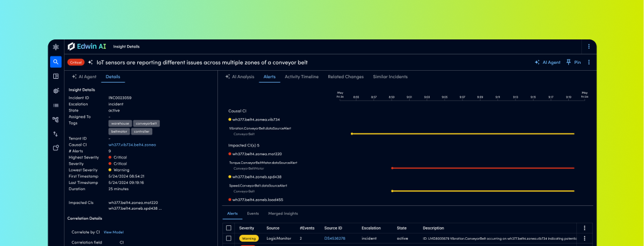Screen dimensions: 644x246
Task: Click the State column header
Action: pos(402,228)
